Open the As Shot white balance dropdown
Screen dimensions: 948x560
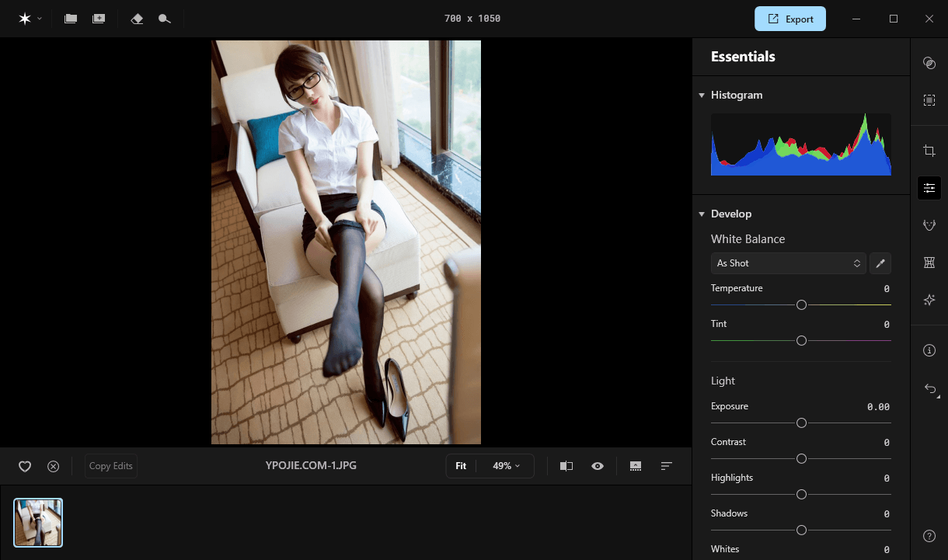pyautogui.click(x=788, y=263)
